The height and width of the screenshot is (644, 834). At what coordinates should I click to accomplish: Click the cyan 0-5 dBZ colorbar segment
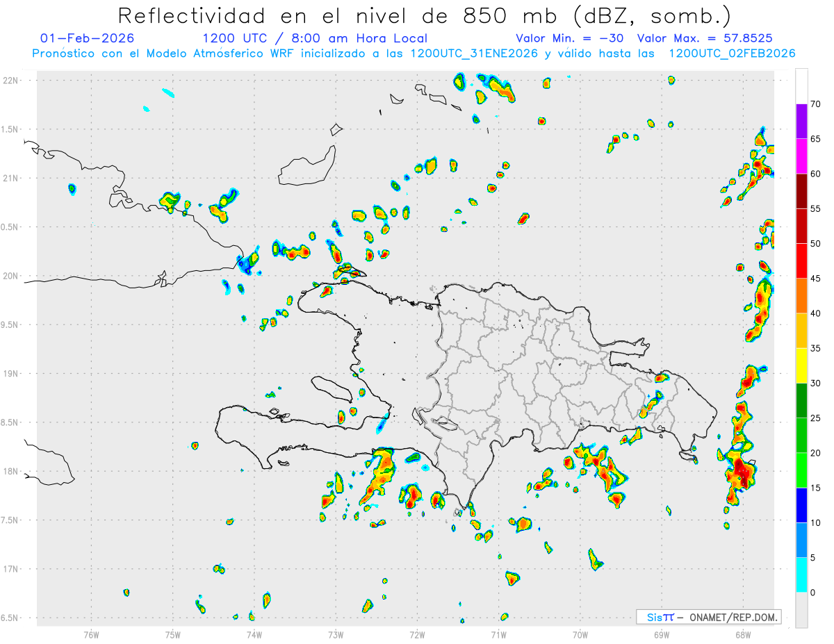[x=801, y=575]
